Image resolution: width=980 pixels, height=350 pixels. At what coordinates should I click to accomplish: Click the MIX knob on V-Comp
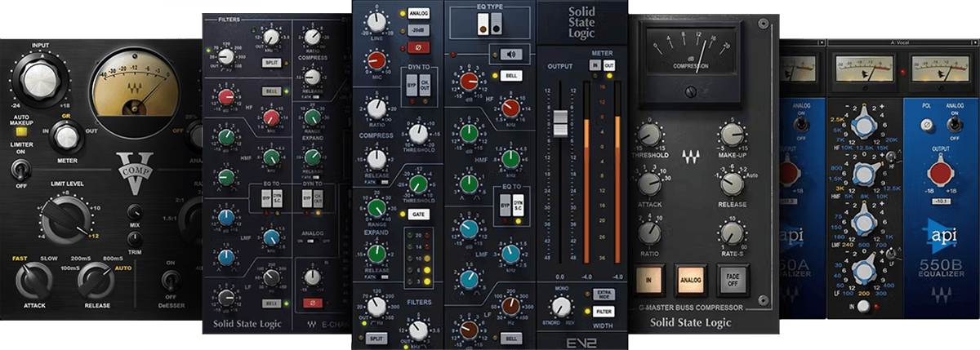[x=136, y=210]
